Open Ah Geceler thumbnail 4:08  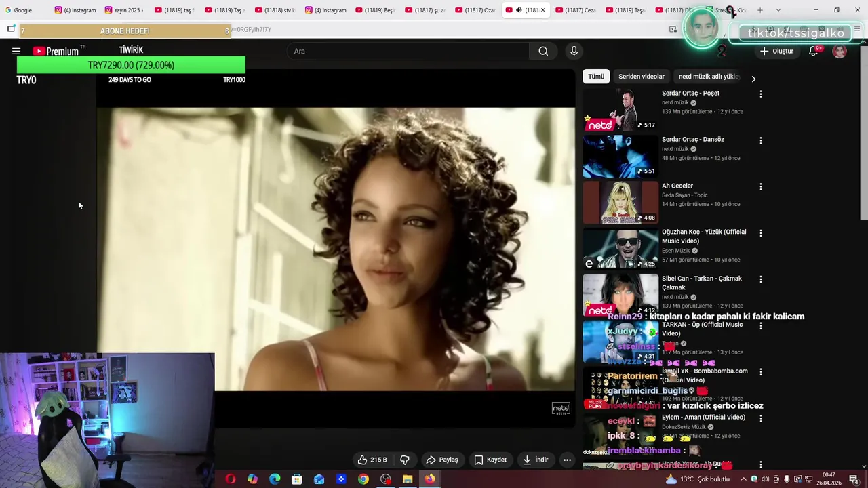[620, 202]
